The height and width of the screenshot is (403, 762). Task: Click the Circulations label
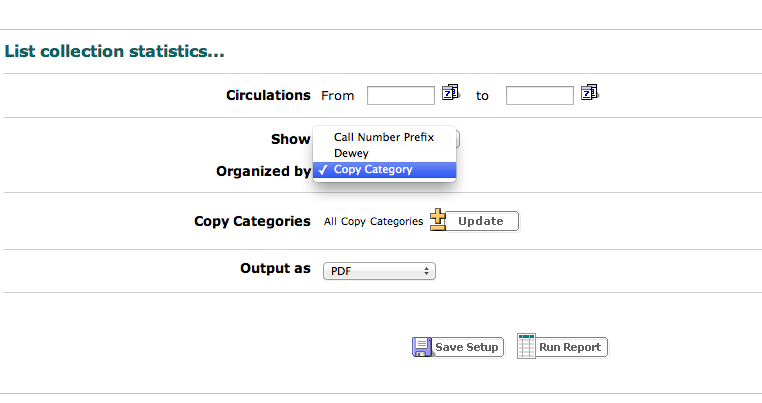[268, 95]
